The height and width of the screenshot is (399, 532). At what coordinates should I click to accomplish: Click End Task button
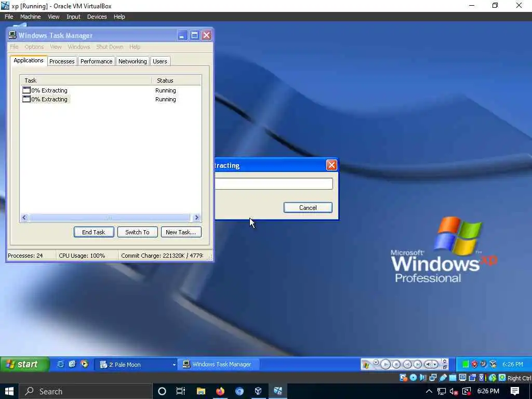(x=94, y=232)
